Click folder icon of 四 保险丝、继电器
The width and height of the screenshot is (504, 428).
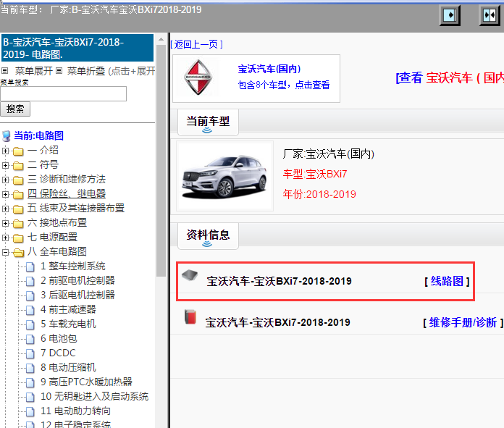[18, 194]
